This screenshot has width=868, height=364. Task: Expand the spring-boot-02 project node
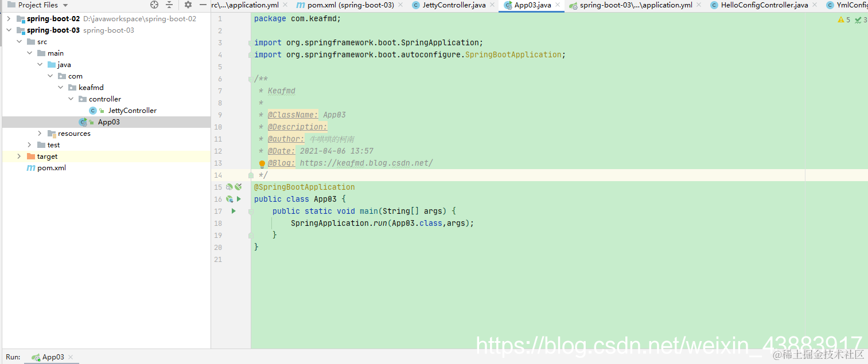coord(9,19)
